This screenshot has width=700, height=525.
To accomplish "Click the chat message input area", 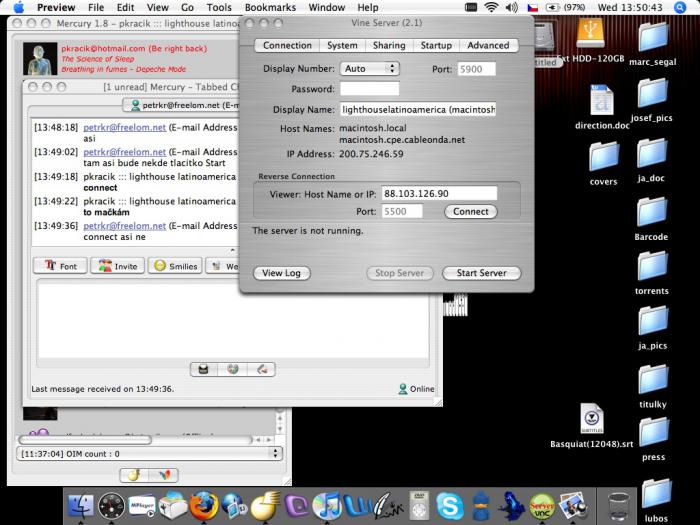I will coord(233,319).
